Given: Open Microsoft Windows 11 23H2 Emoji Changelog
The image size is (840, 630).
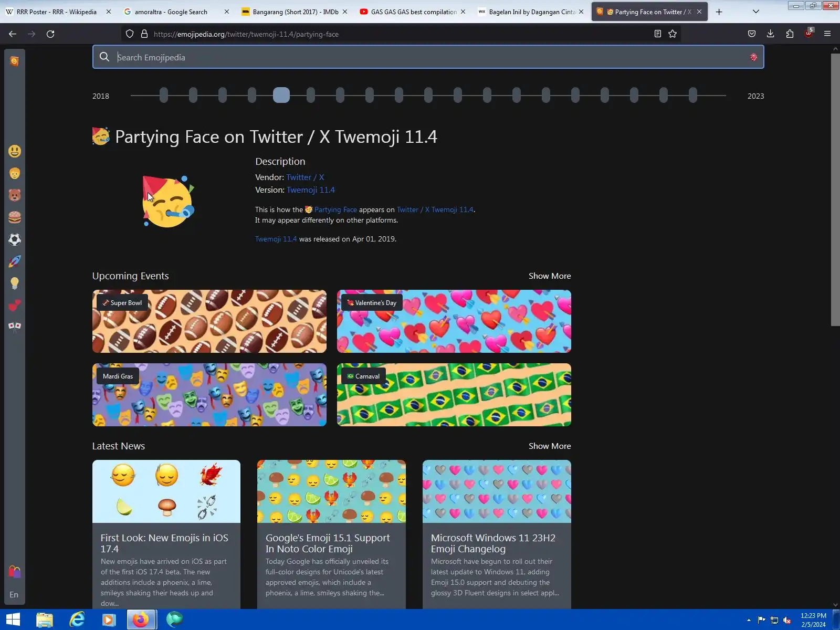Looking at the screenshot, I should tap(497, 534).
